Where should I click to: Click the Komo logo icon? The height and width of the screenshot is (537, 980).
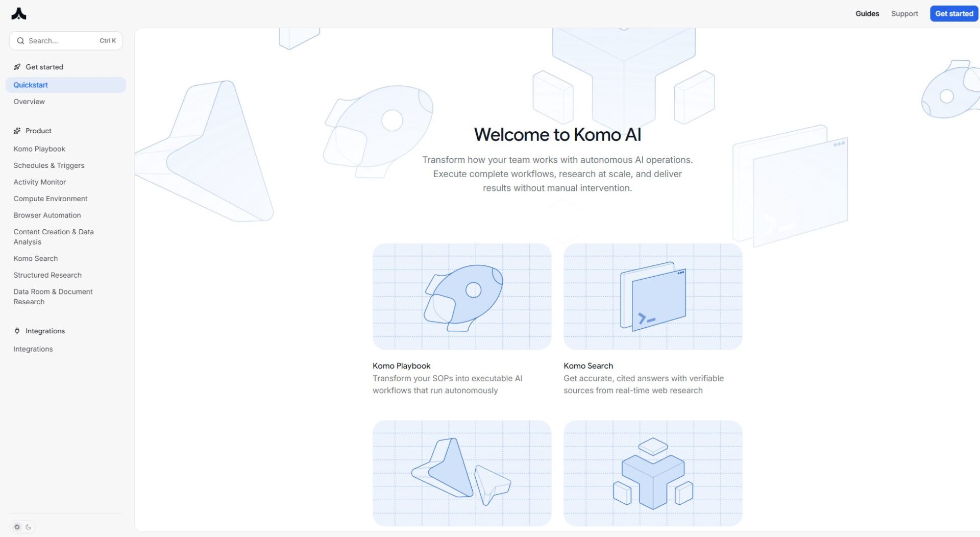(x=19, y=14)
